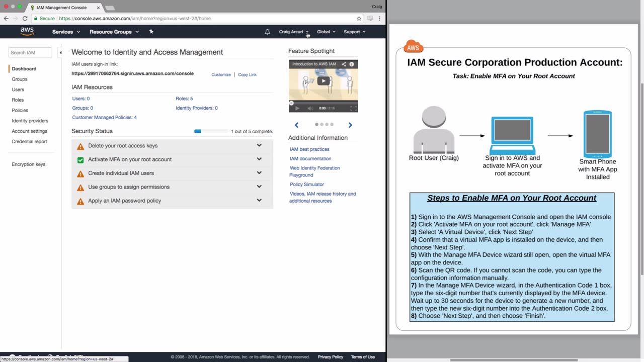Open Identity providers in sidebar
644x362 pixels.
(x=30, y=121)
